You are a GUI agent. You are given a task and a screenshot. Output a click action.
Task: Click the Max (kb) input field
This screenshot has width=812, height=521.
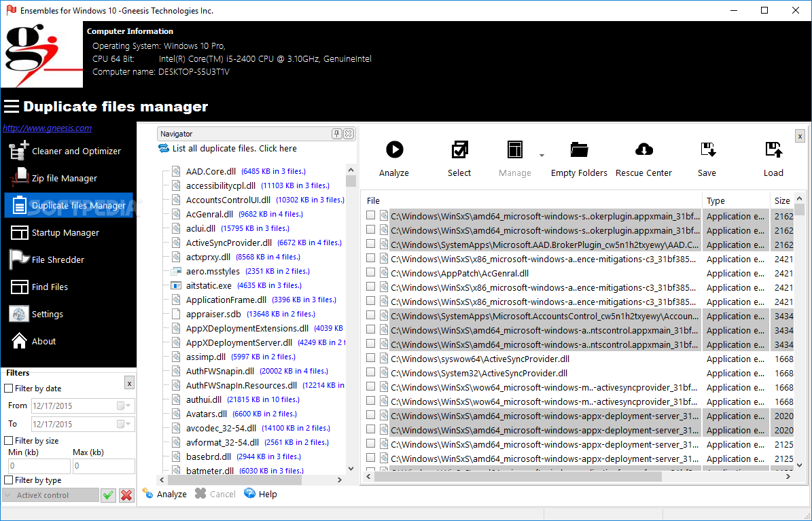pos(103,465)
